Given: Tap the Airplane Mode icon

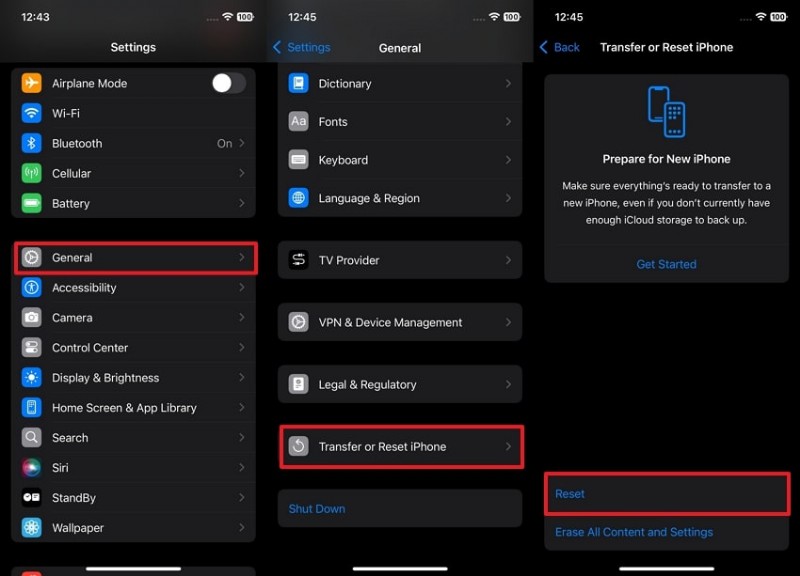Looking at the screenshot, I should (x=32, y=83).
